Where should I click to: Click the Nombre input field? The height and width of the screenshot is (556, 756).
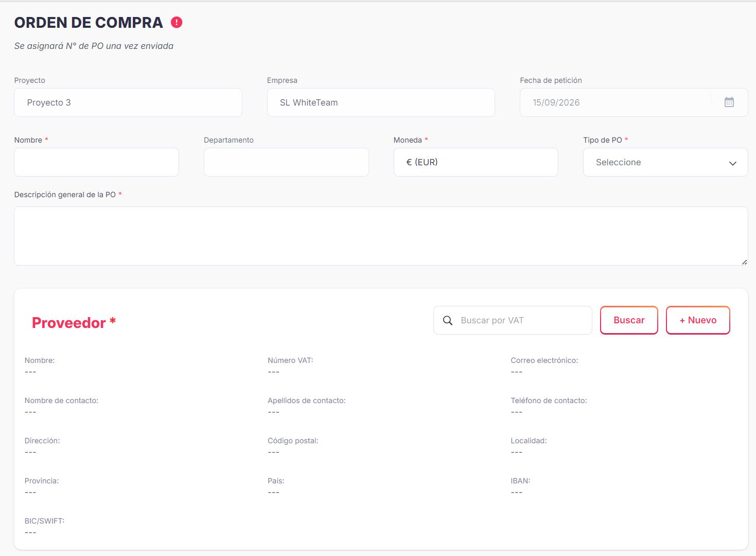tap(97, 162)
